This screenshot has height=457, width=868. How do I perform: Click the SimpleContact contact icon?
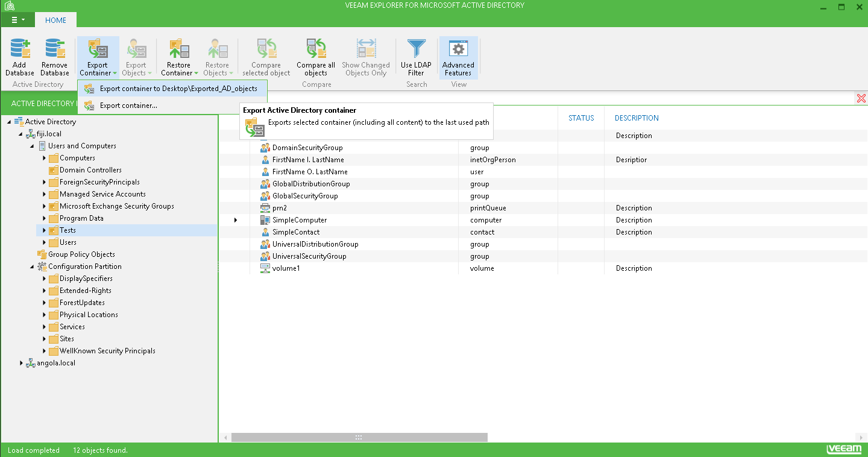(x=265, y=232)
